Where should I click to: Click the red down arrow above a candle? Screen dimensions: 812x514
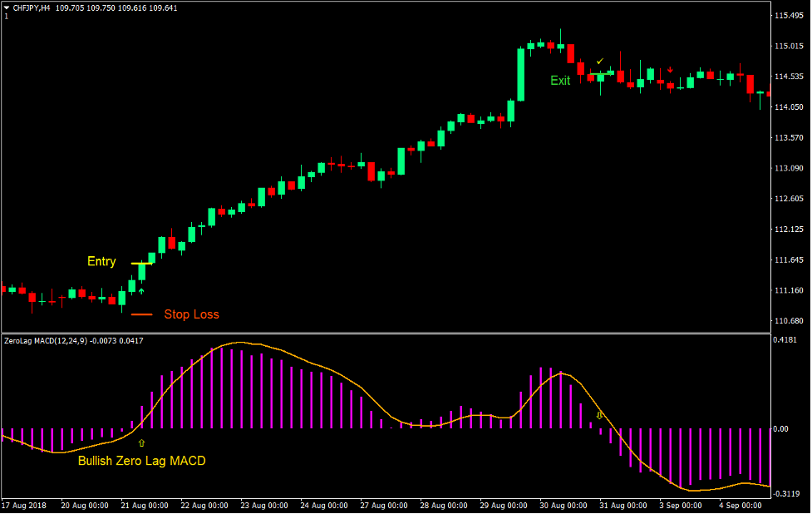click(x=670, y=72)
